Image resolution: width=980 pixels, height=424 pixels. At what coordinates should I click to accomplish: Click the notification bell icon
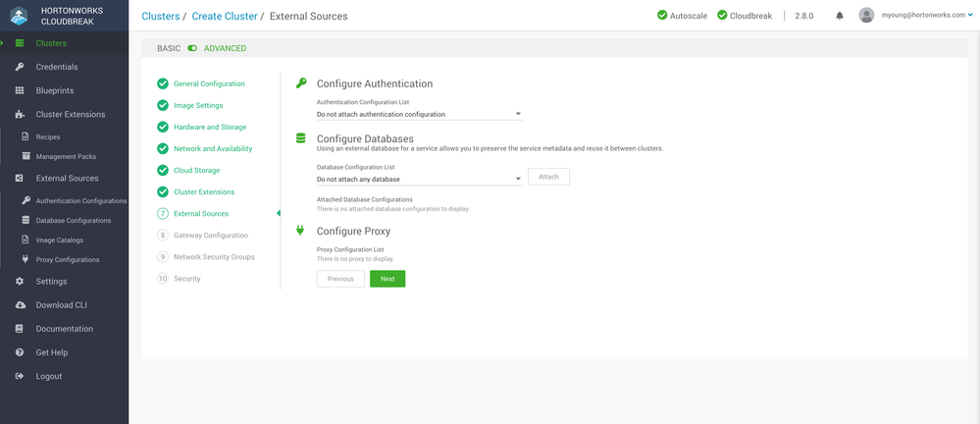click(840, 16)
